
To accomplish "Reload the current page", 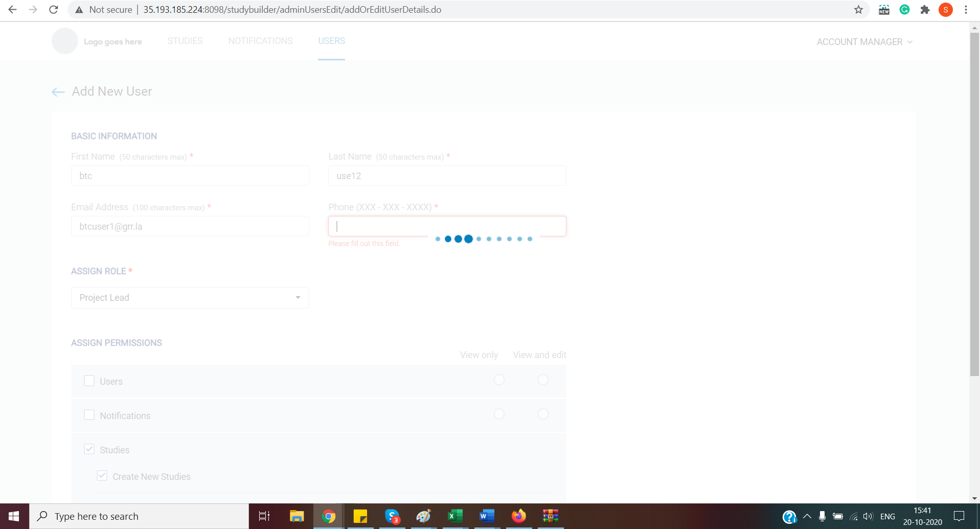I will click(53, 9).
